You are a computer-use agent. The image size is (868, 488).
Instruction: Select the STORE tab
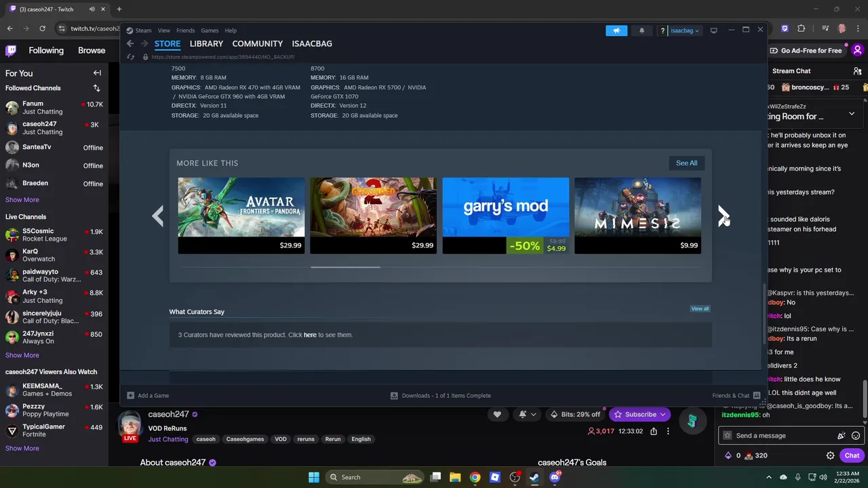tap(167, 43)
